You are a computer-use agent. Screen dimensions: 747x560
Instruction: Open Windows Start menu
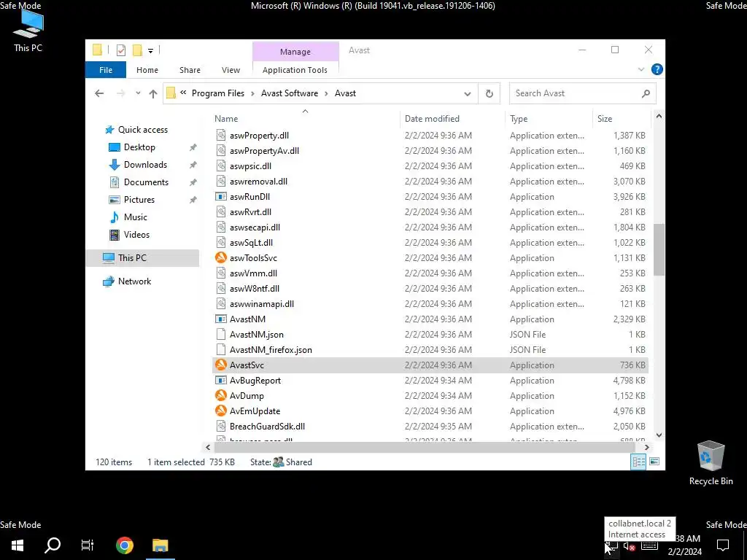[x=18, y=545]
